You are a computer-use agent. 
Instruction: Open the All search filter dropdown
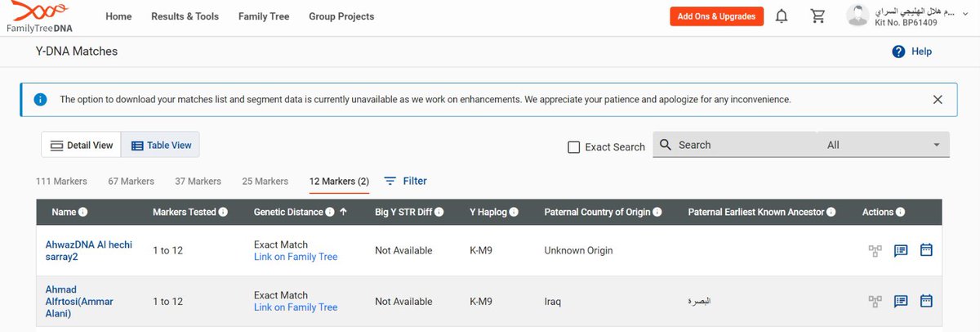pyautogui.click(x=884, y=145)
